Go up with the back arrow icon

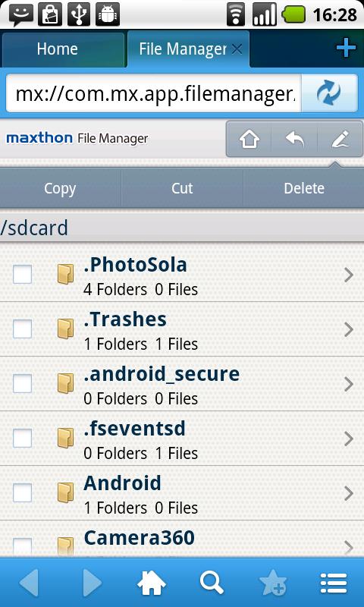click(294, 140)
